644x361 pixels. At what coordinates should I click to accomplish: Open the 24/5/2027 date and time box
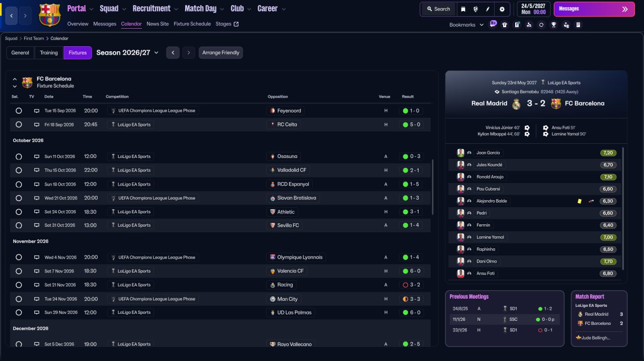click(533, 9)
